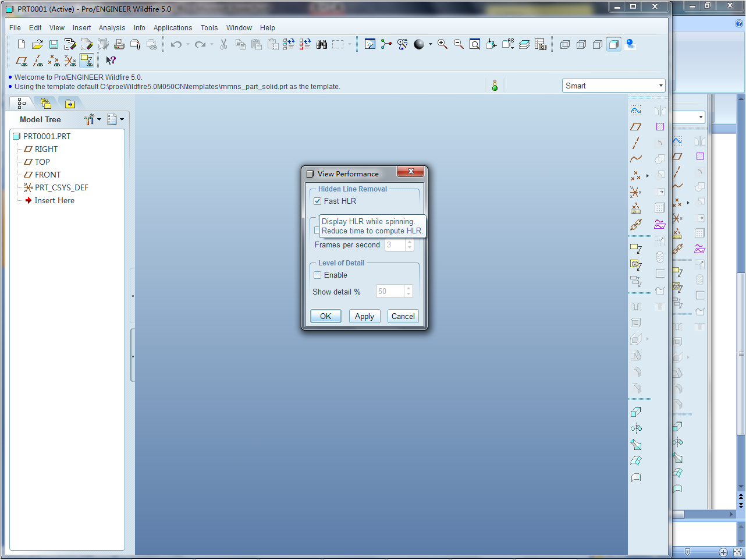Open the Tools menu

click(x=209, y=28)
